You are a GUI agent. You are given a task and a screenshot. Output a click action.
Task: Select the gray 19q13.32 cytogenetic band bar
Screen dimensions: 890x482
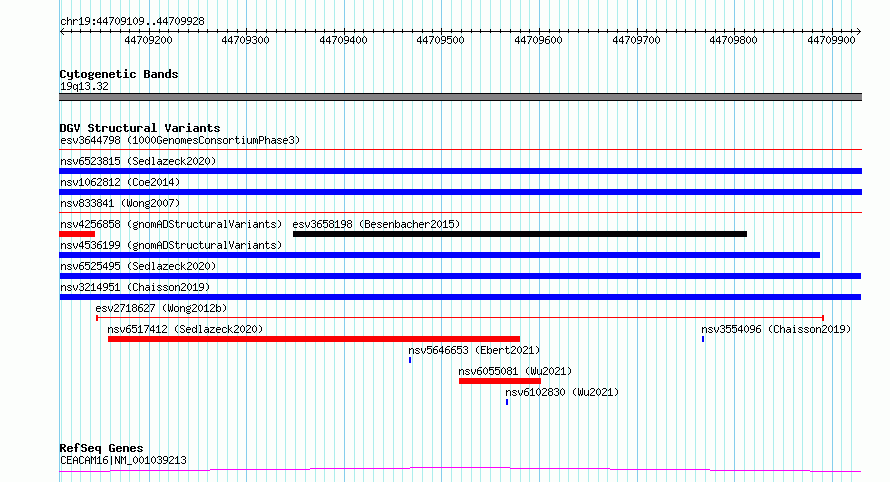(x=460, y=97)
